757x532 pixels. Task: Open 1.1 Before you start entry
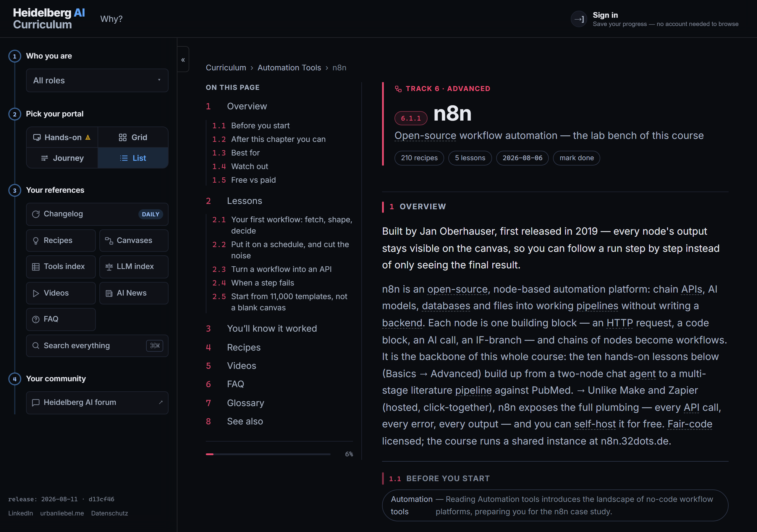(260, 126)
